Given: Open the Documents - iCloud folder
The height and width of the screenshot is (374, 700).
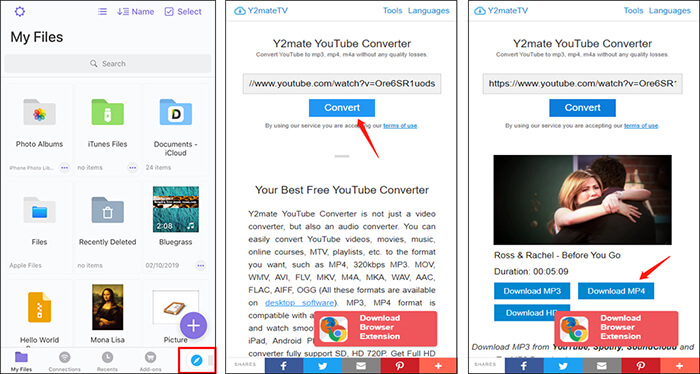Looking at the screenshot, I should coord(176,112).
